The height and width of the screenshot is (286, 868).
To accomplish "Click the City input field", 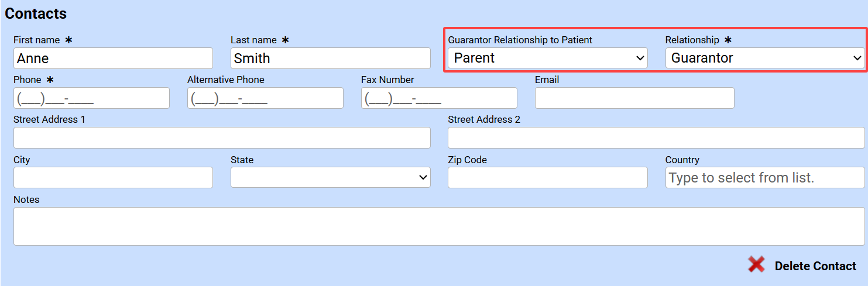I will [113, 177].
